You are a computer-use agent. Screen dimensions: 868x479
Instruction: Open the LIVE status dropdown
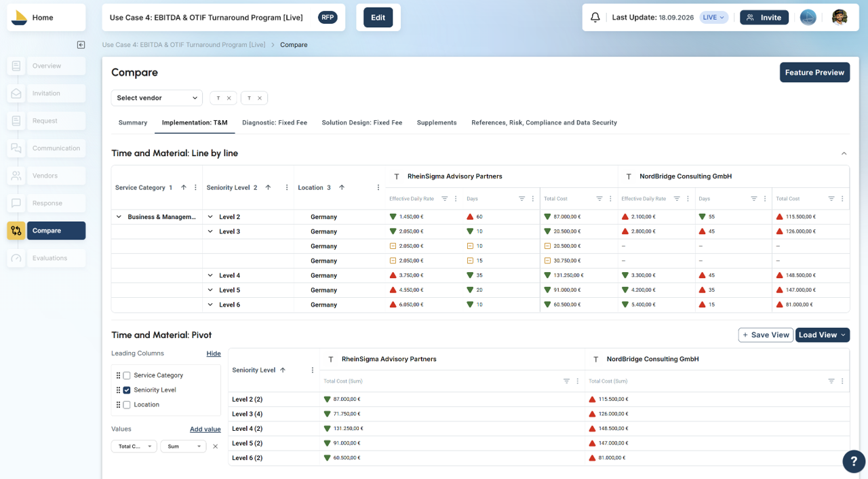click(x=713, y=18)
